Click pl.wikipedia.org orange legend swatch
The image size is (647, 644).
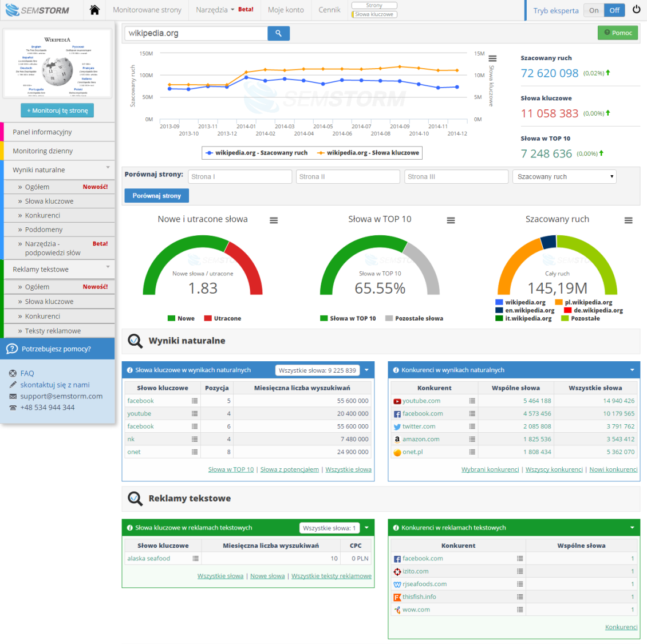pyautogui.click(x=559, y=302)
